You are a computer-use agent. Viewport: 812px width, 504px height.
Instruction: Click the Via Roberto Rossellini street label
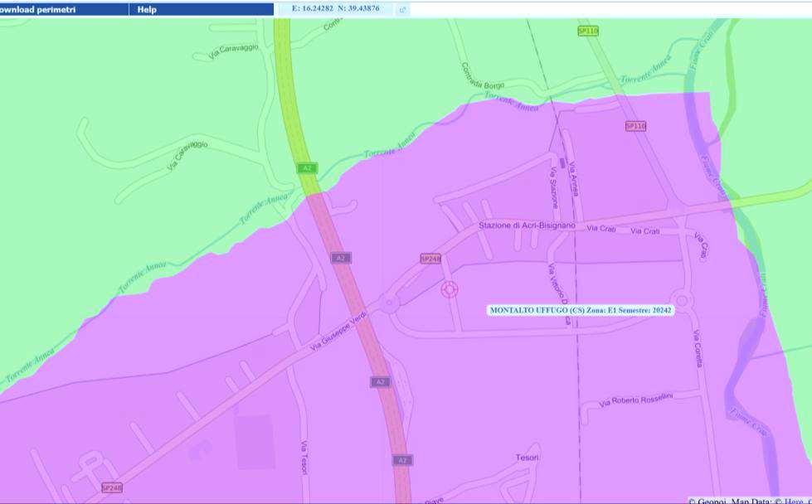(x=636, y=400)
